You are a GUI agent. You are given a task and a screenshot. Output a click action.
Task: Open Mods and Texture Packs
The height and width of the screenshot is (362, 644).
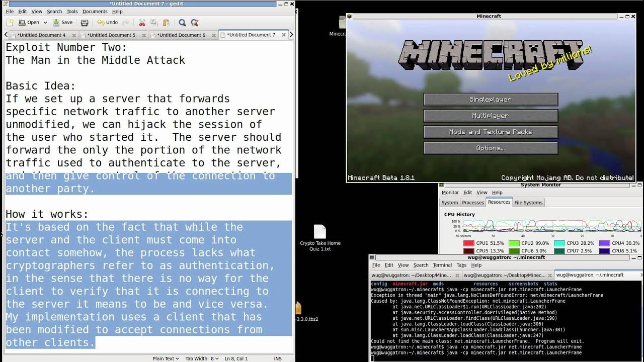[x=491, y=132]
